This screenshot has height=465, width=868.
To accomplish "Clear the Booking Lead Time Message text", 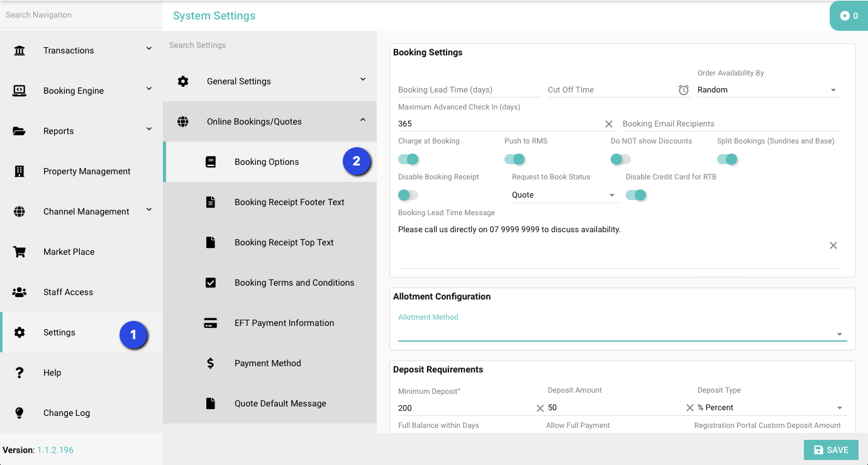I will click(833, 245).
